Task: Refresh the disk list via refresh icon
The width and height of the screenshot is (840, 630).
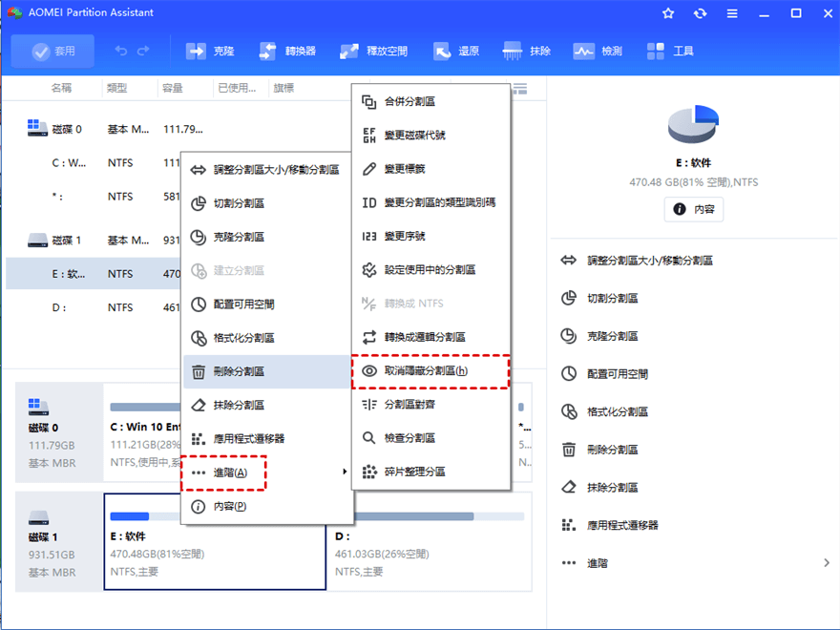Action: tap(701, 13)
